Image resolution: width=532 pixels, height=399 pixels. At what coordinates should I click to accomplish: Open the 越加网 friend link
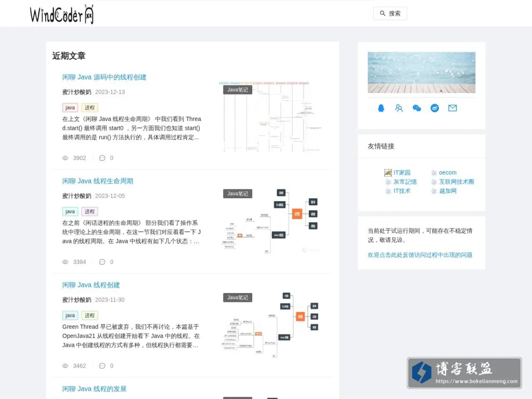pyautogui.click(x=448, y=191)
